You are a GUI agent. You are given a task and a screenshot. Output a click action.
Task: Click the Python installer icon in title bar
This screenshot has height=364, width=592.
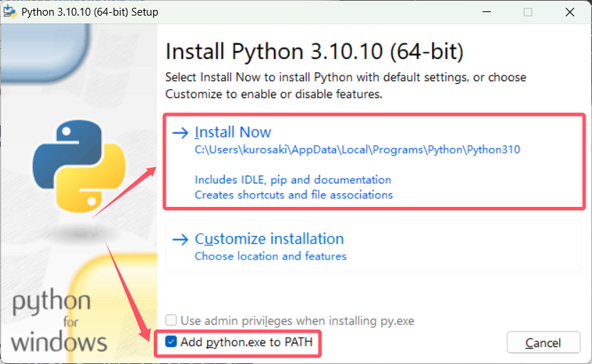coord(10,12)
